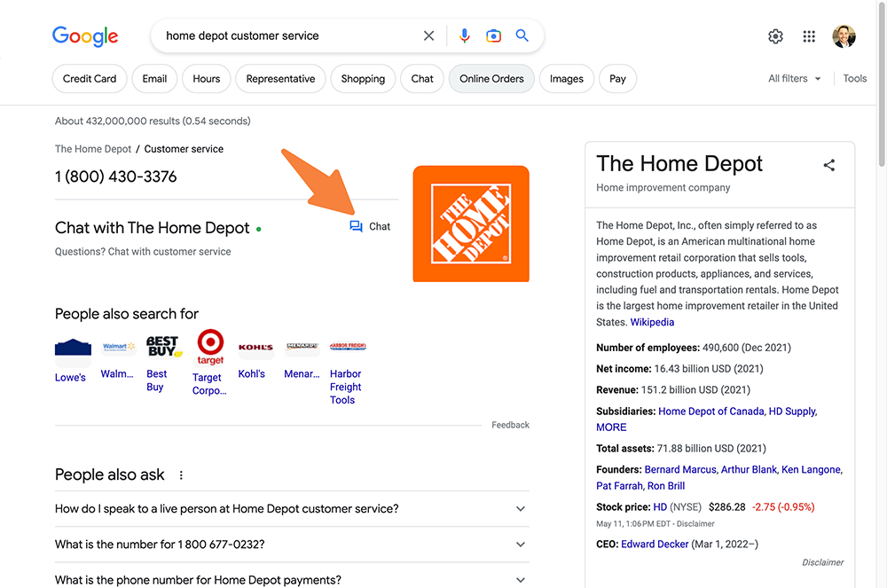Viewport: 887px width, 588px height.
Task: Click the italic Disclaimer at panel bottom
Action: pyautogui.click(x=822, y=562)
